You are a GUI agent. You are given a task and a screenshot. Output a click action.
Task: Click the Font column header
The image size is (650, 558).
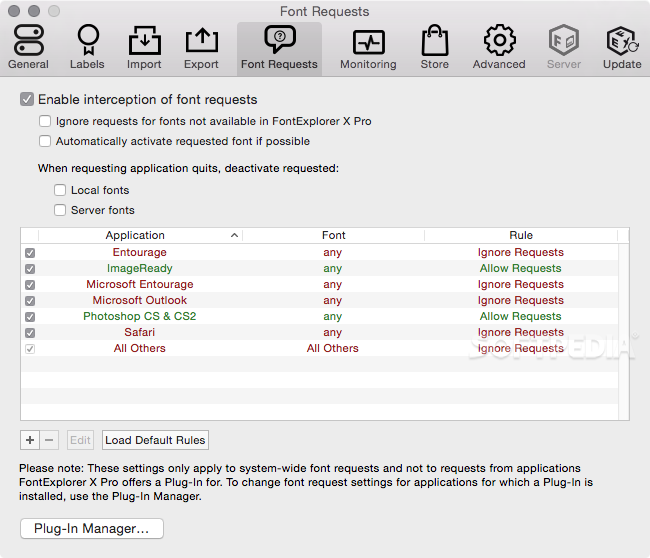[x=333, y=235]
